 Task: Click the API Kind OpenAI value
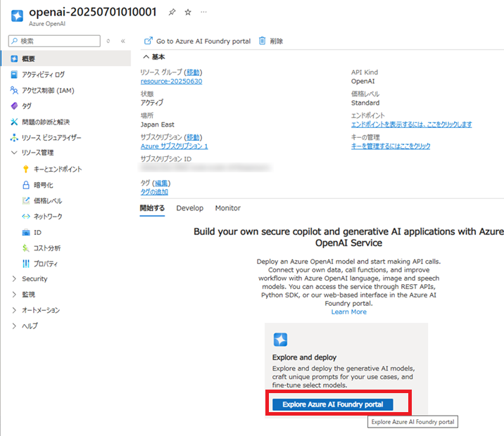[x=363, y=82]
